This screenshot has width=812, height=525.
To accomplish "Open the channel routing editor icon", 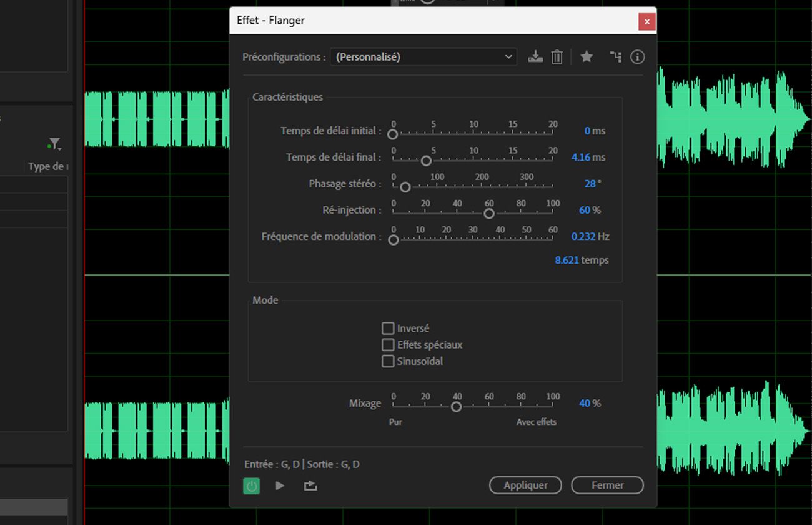I will coord(615,56).
